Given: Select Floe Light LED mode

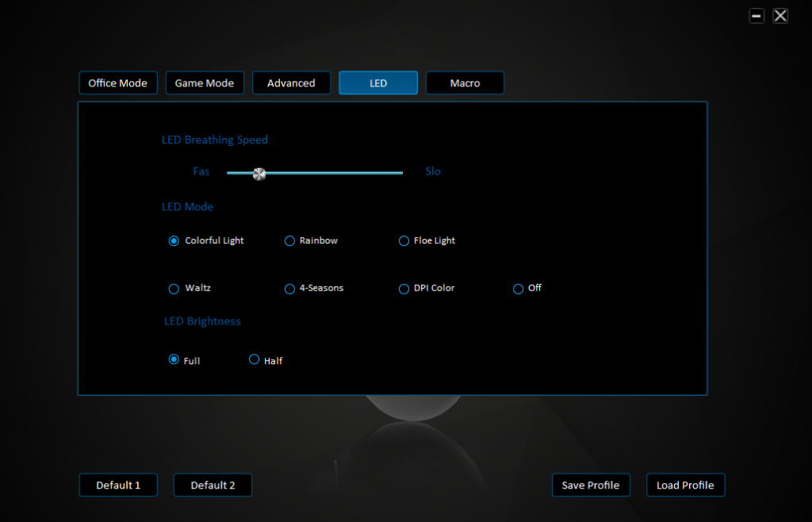Looking at the screenshot, I should point(404,241).
